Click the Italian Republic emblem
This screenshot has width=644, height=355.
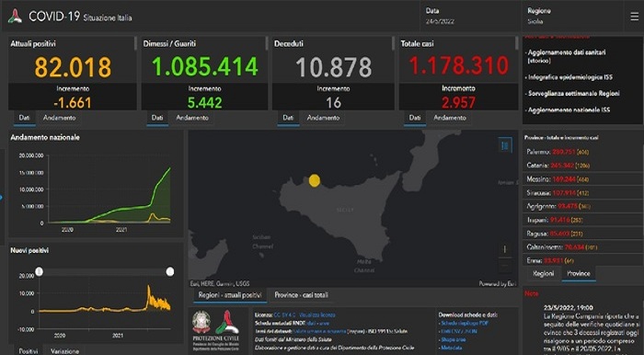pyautogui.click(x=201, y=323)
